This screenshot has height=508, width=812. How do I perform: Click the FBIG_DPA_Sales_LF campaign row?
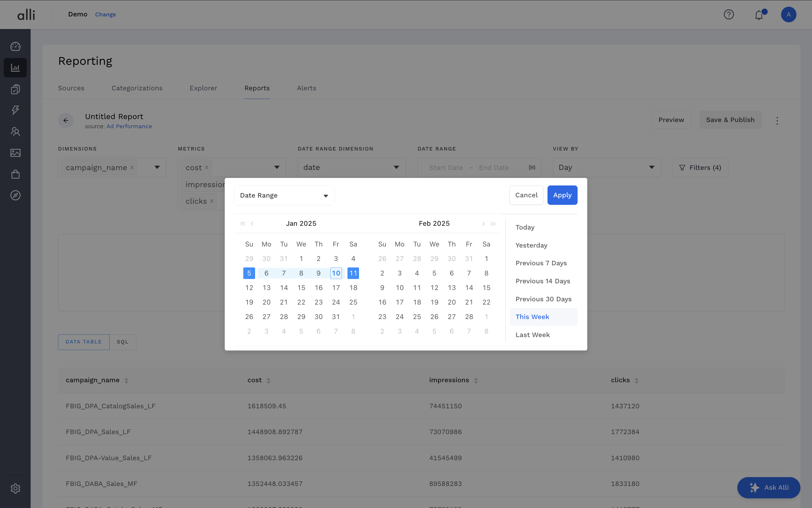(x=421, y=432)
